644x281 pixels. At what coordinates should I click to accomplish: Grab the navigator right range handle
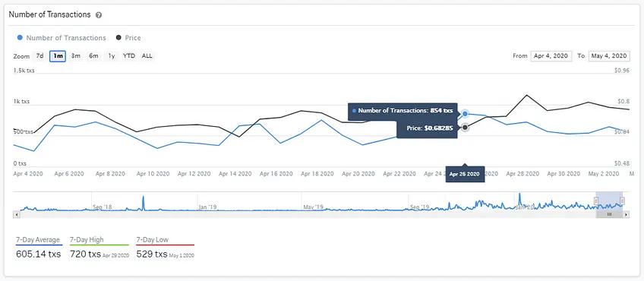click(x=622, y=200)
